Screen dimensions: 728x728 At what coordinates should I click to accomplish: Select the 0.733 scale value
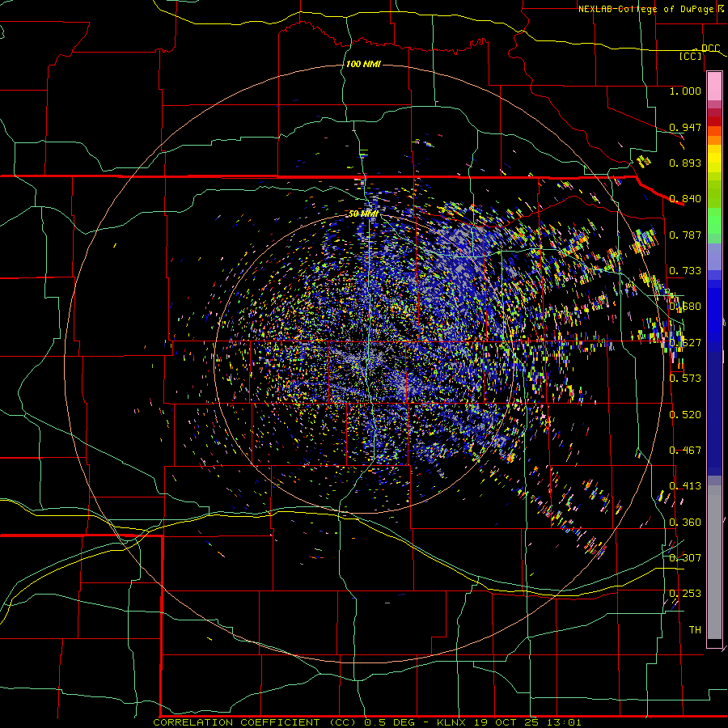point(685,271)
